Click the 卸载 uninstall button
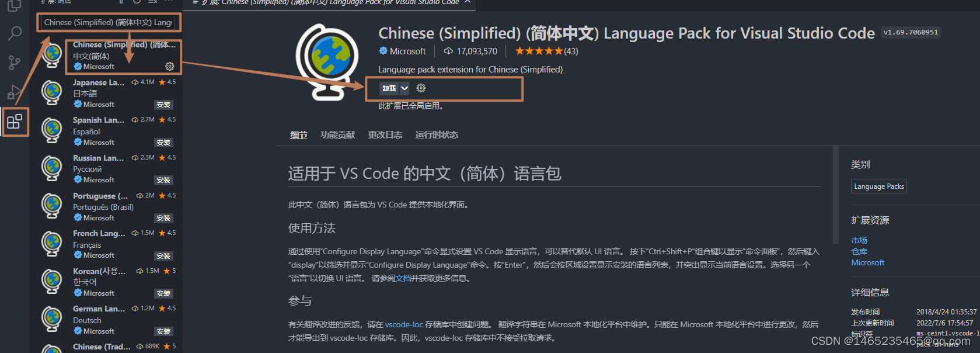This screenshot has width=980, height=353. click(389, 88)
